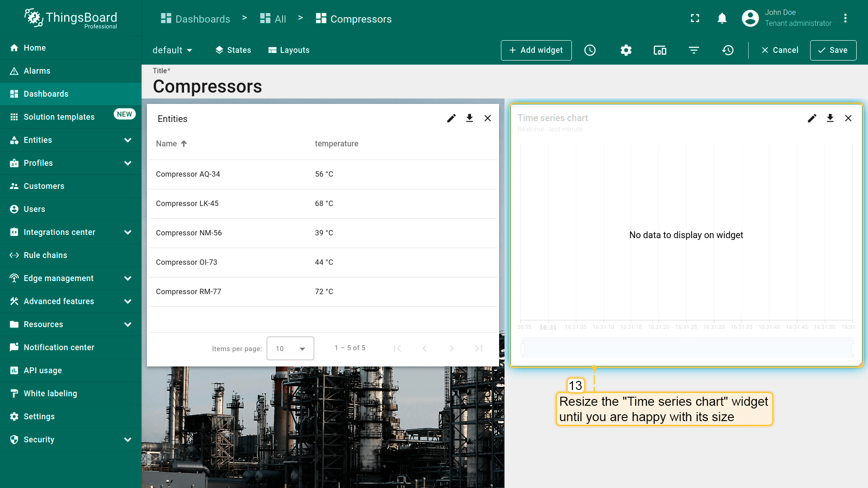
Task: Click the chart data zoom slider bar
Action: (687, 348)
